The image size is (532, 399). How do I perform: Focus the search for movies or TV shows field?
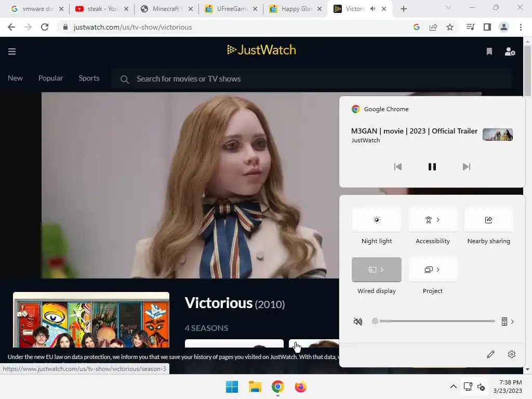[311, 79]
